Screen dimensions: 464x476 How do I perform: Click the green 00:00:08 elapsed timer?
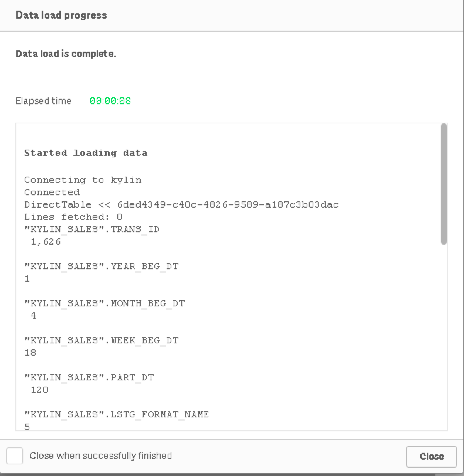[110, 101]
